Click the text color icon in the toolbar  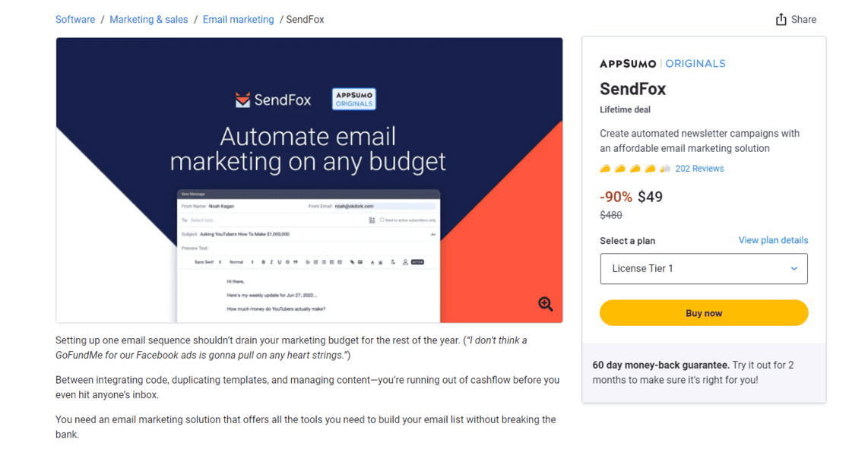pos(372,261)
